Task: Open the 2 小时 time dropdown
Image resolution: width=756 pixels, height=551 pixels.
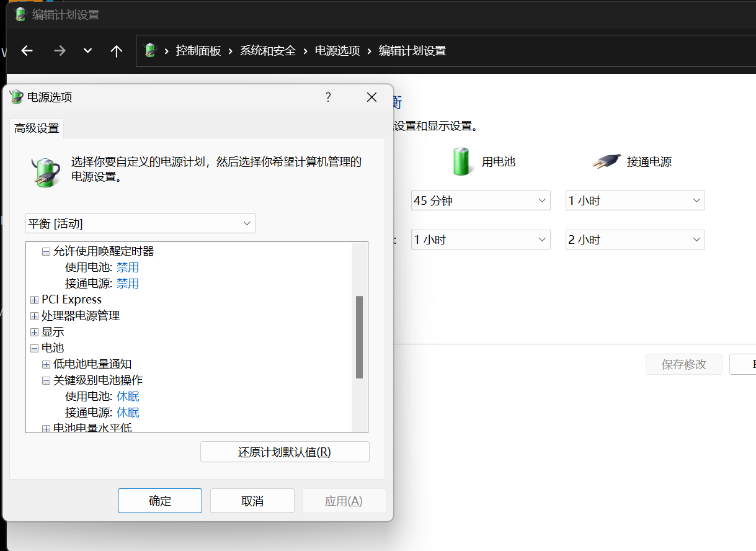Action: click(634, 240)
